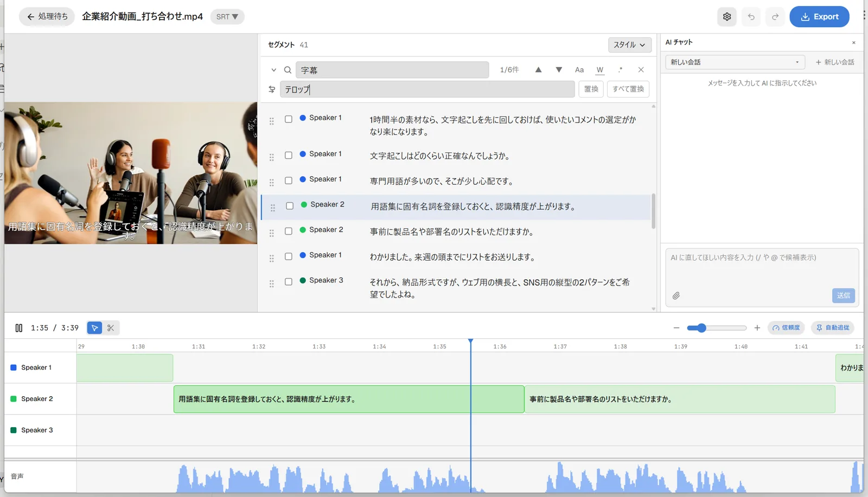Select the 事前に製品名 timeline clip

(x=680, y=399)
